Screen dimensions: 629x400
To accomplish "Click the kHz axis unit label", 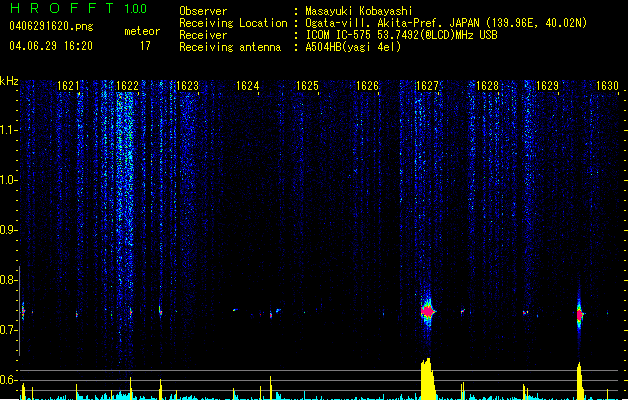I will click(9, 81).
